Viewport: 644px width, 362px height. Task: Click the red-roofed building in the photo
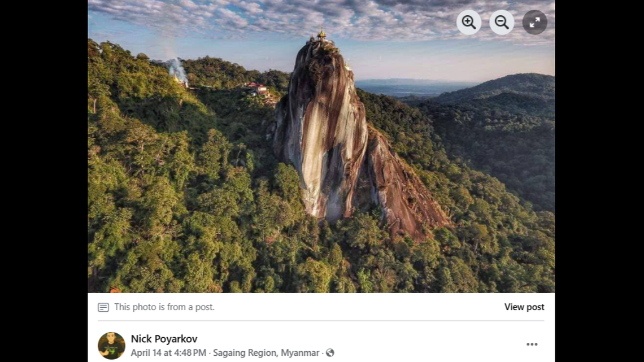click(x=257, y=88)
